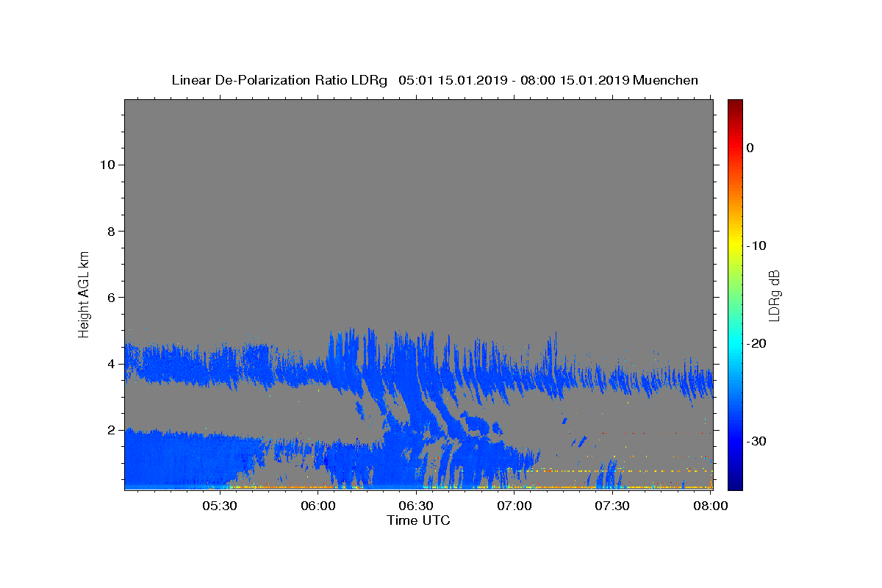Click the 'Time UTC' axis label

(x=418, y=520)
